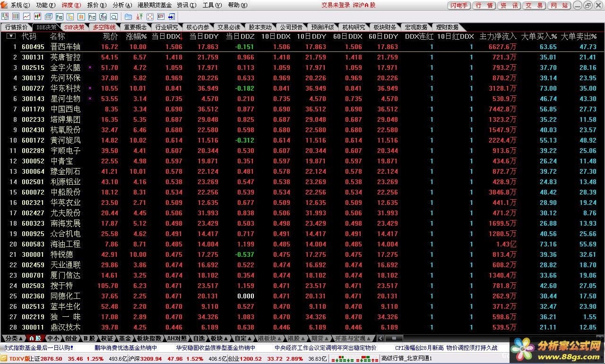605x364 pixels.
Task: Click the red-green indicator icons in status bar
Action: pyautogui.click(x=354, y=359)
